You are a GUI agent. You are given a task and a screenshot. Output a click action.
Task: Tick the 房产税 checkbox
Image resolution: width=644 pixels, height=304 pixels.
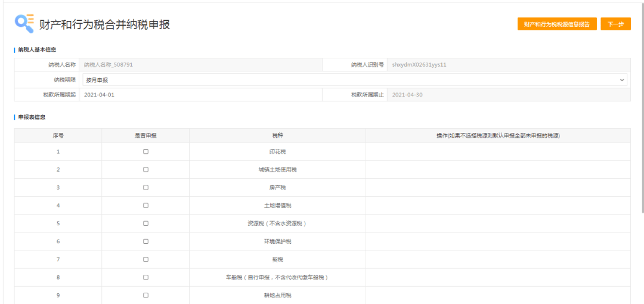pyautogui.click(x=145, y=188)
